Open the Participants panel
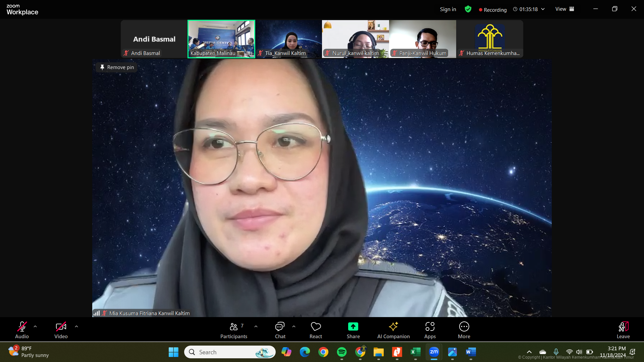 [234, 330]
